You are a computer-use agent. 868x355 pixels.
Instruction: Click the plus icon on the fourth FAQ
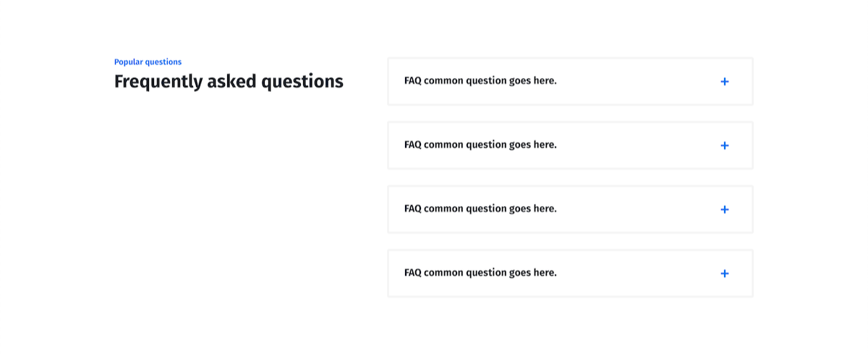(725, 273)
